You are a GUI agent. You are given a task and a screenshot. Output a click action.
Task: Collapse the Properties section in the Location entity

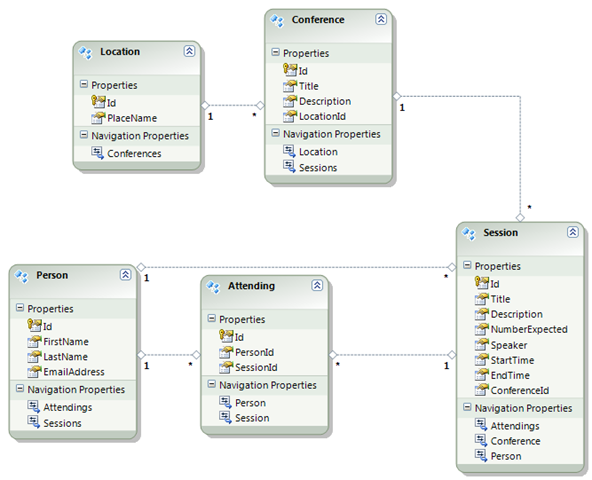pyautogui.click(x=84, y=84)
